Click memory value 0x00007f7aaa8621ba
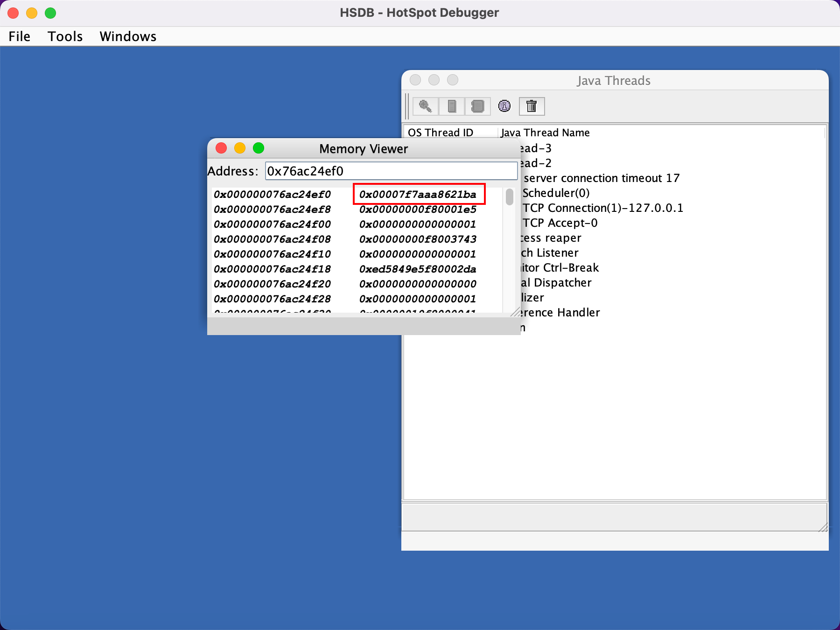The width and height of the screenshot is (840, 630). coord(418,195)
